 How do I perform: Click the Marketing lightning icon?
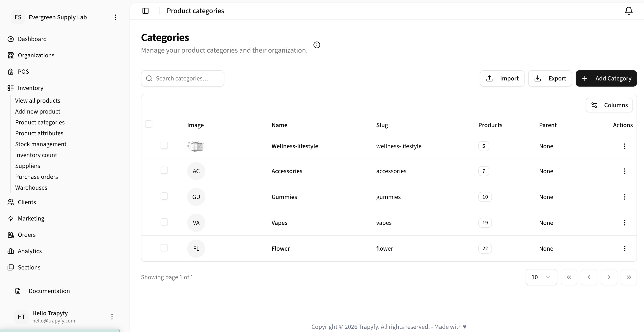coord(10,218)
